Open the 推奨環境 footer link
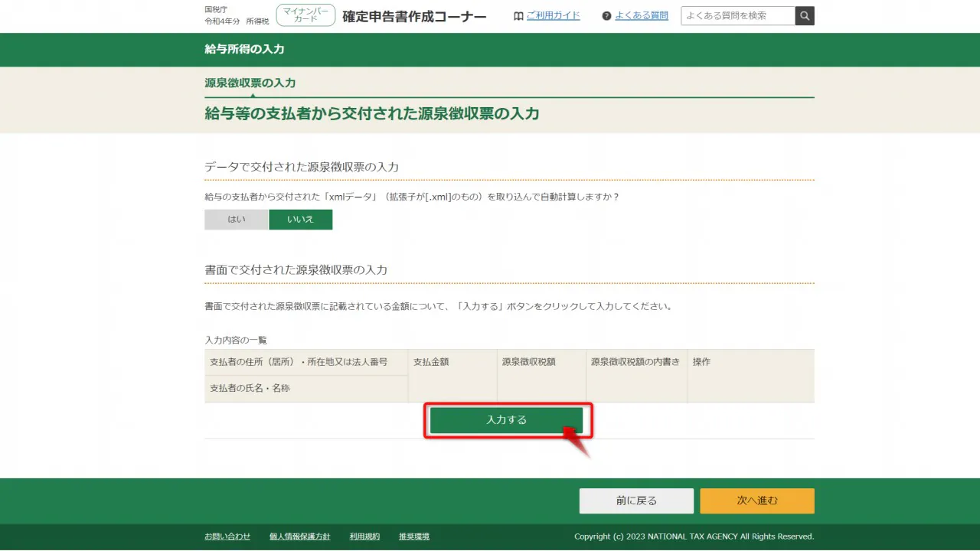 (x=414, y=536)
